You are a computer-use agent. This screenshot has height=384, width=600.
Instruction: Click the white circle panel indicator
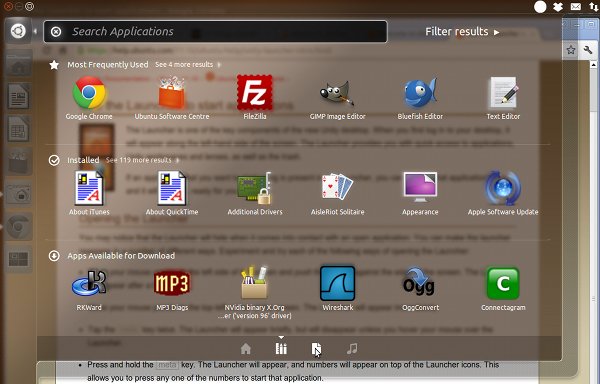(540, 7)
